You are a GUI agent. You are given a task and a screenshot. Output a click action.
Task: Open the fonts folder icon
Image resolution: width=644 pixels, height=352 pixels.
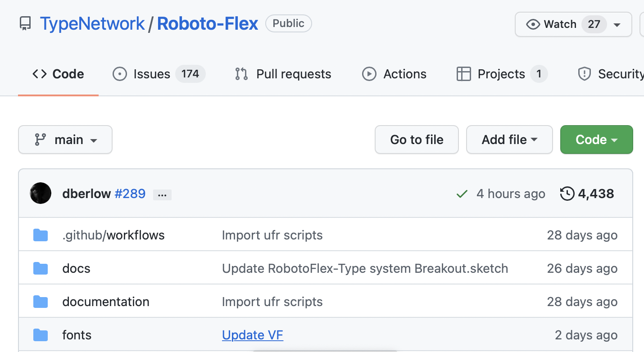point(41,335)
